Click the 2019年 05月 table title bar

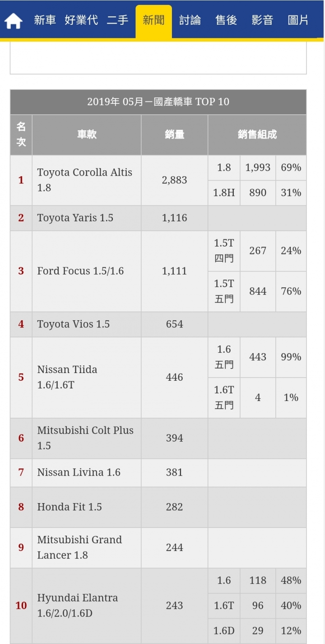pos(158,102)
